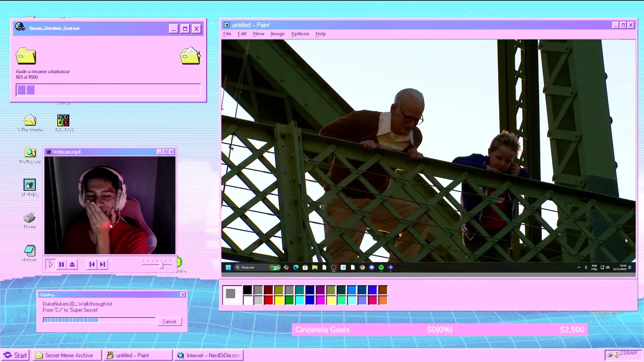This screenshot has height=362, width=644.
Task: Open the Options menu in Paint
Action: coord(300,34)
